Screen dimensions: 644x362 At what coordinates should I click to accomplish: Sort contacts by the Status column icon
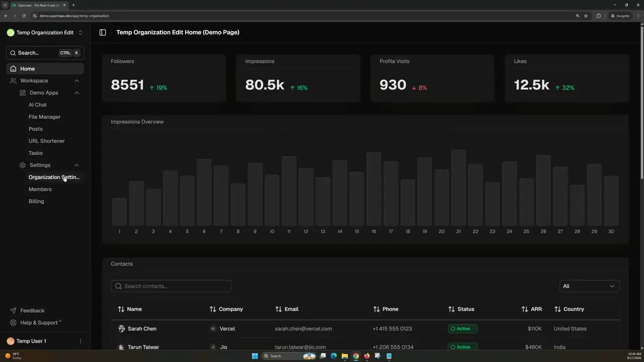[451, 309]
